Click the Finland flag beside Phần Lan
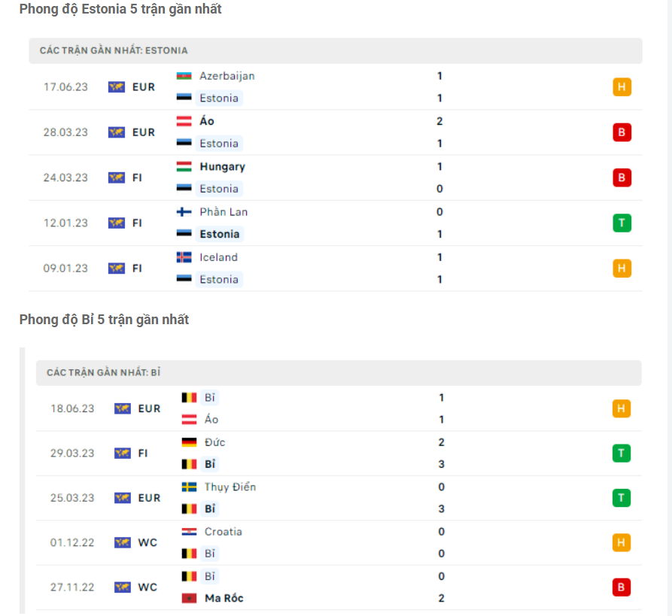The width and height of the screenshot is (672, 616). pos(185,211)
